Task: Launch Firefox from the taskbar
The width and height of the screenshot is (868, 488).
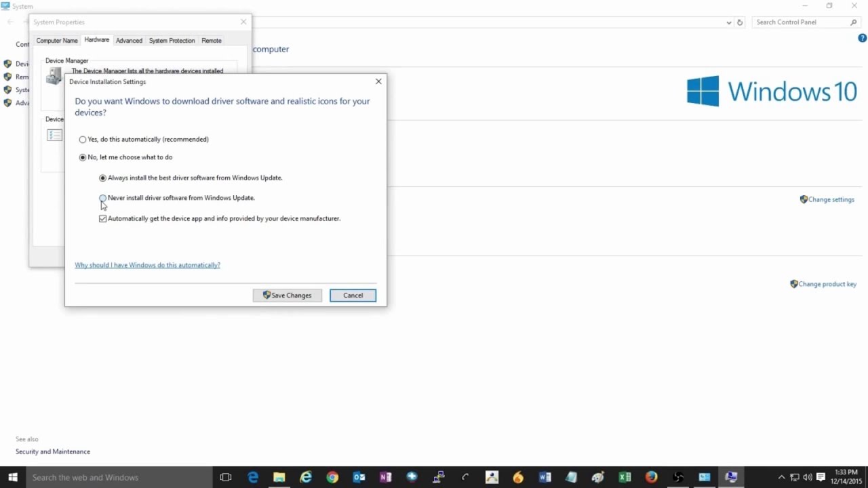Action: coord(651,477)
